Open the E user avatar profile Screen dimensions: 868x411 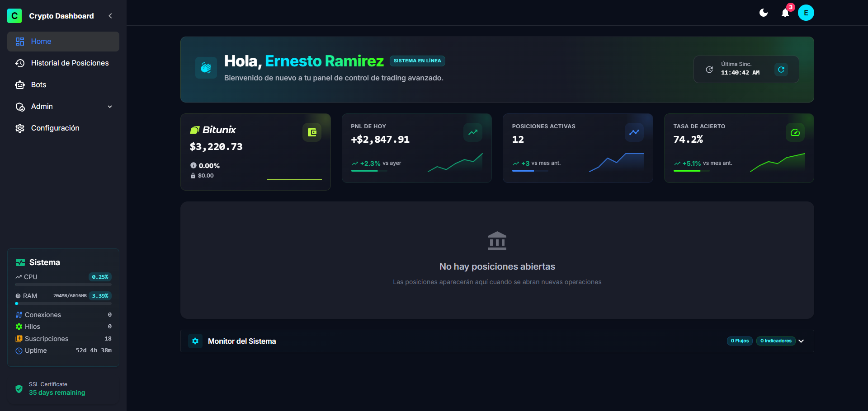point(807,13)
